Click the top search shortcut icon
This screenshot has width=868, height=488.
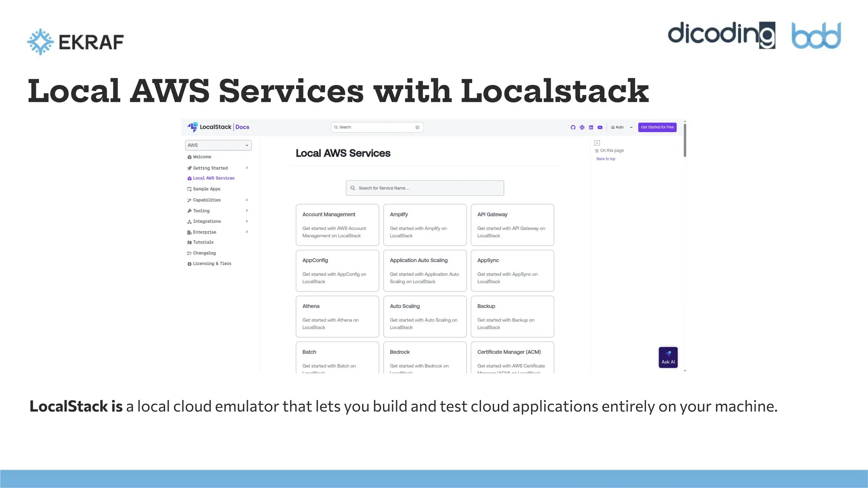coord(417,127)
